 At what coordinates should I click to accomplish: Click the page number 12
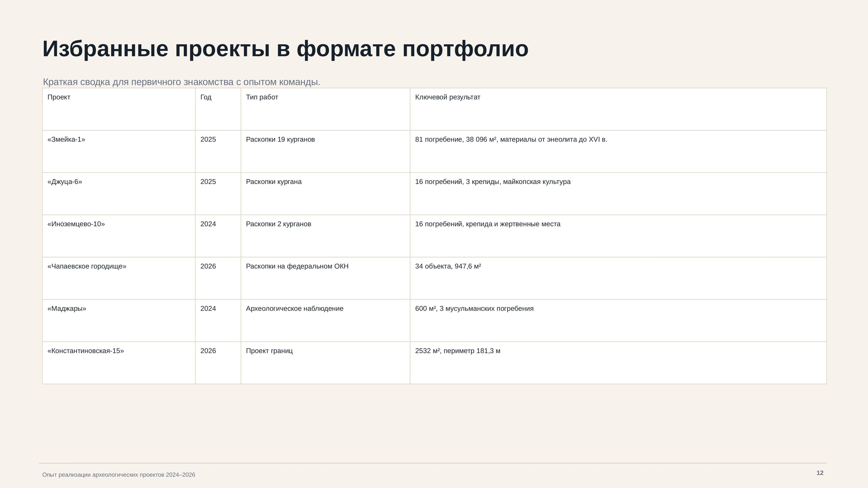820,473
